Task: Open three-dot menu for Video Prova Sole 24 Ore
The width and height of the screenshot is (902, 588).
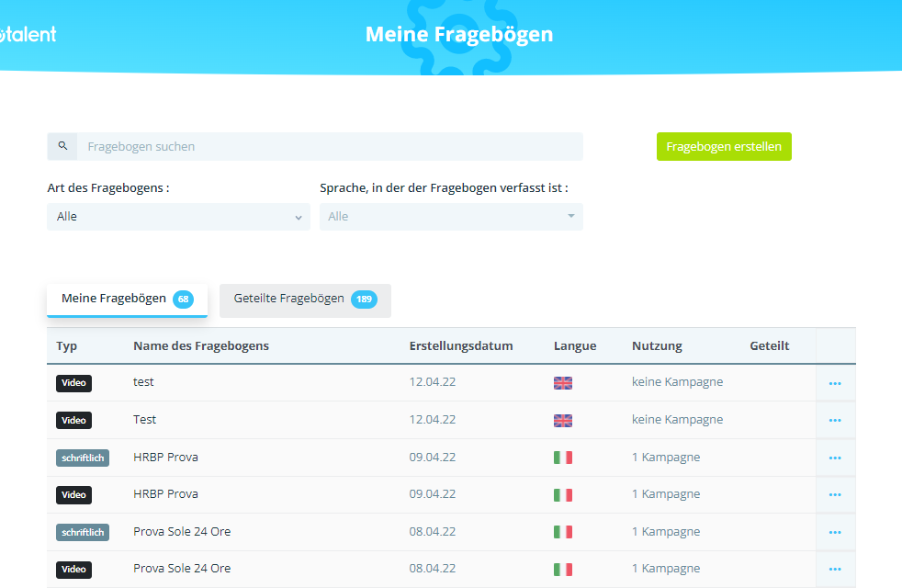Action: coord(835,569)
